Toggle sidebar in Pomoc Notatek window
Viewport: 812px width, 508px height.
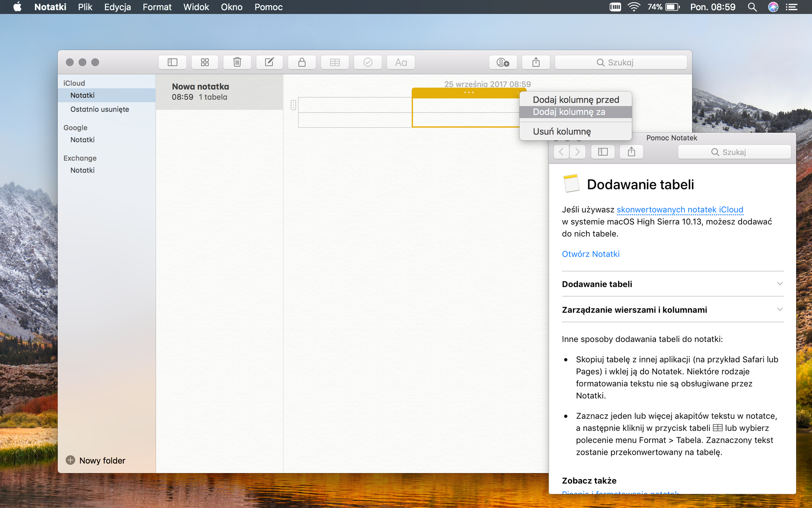603,152
